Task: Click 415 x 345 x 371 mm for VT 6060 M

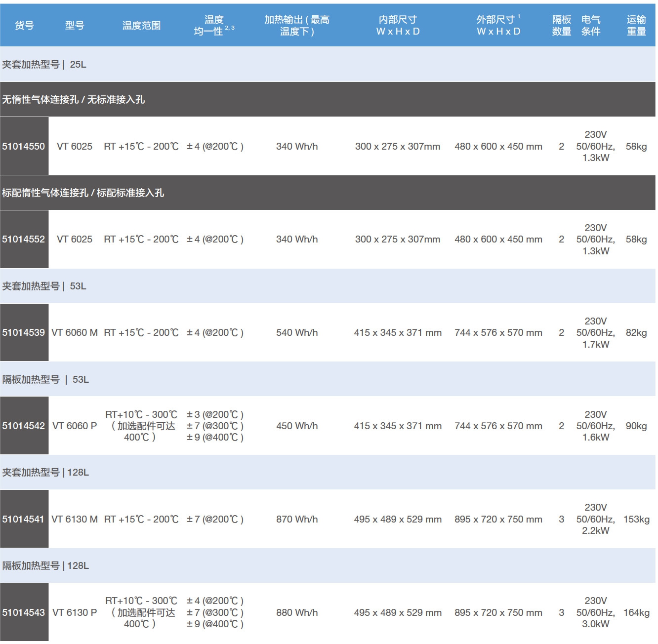Action: 398,332
